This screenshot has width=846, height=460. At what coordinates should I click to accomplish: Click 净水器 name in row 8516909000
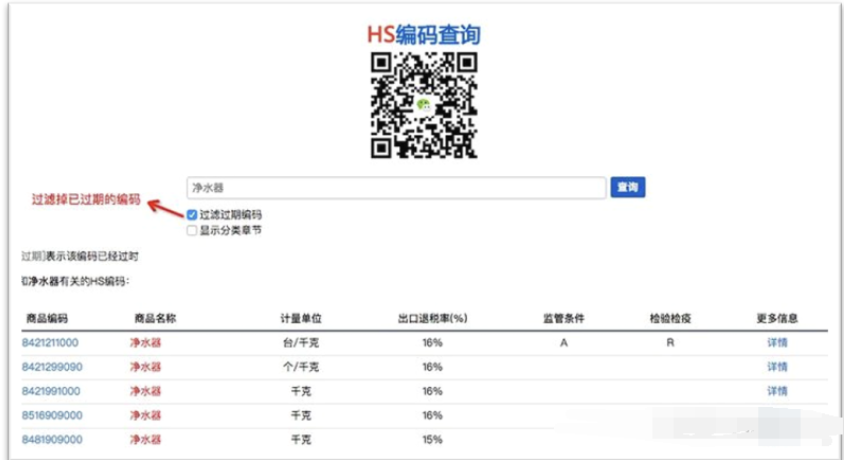(145, 415)
